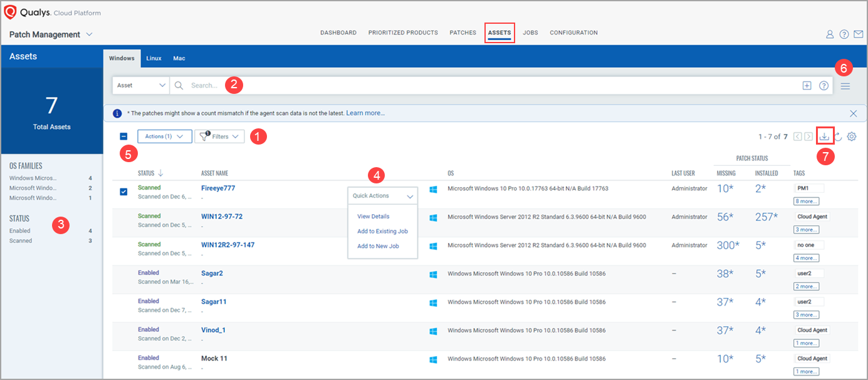Viewport: 868px width, 380px height.
Task: Click Windows logo in WIN12R2-97-147 row
Action: [433, 245]
